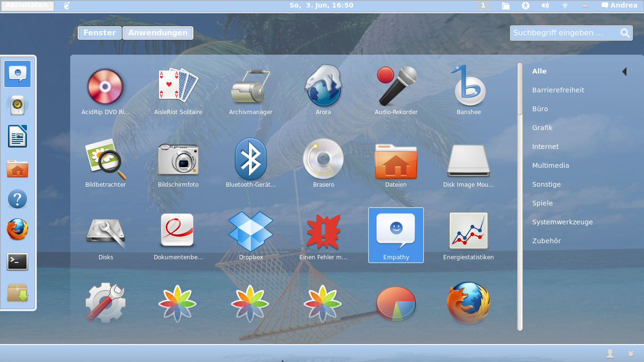Switch to the Fenster view
Viewport: 644px width, 362px height.
pos(99,33)
